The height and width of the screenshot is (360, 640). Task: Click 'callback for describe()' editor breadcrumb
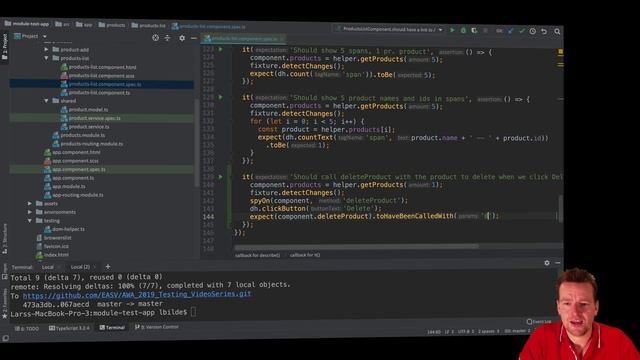tap(258, 255)
